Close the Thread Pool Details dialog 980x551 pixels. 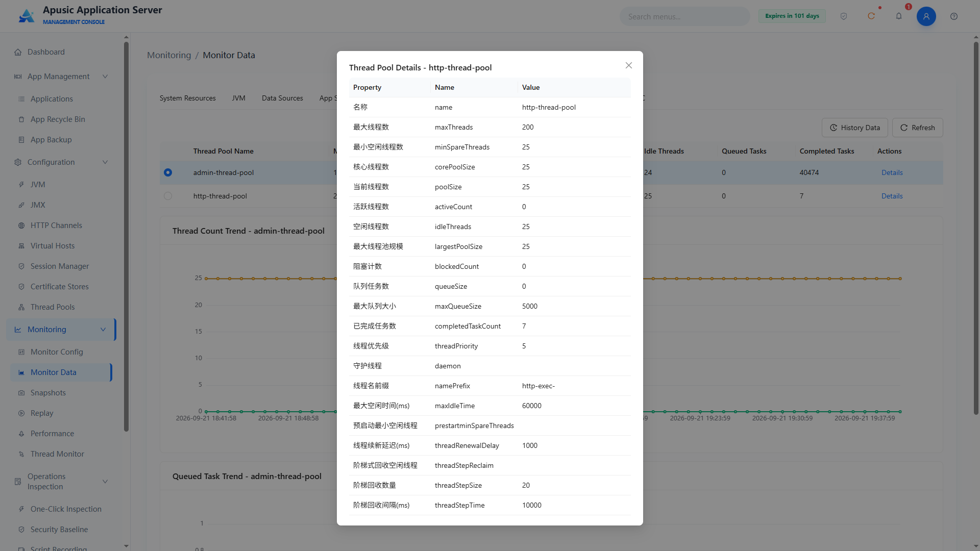(629, 65)
